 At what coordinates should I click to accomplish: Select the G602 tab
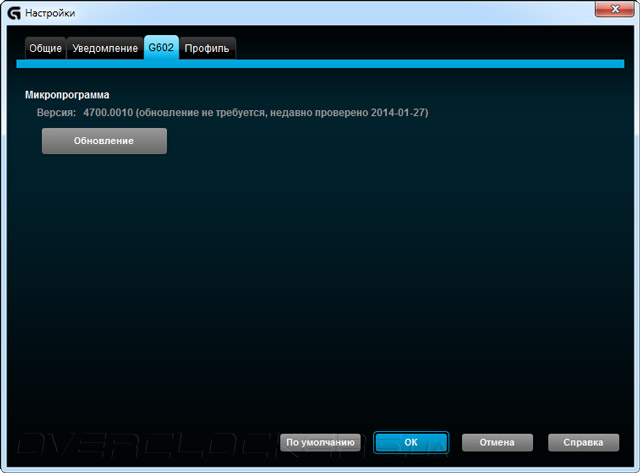161,47
